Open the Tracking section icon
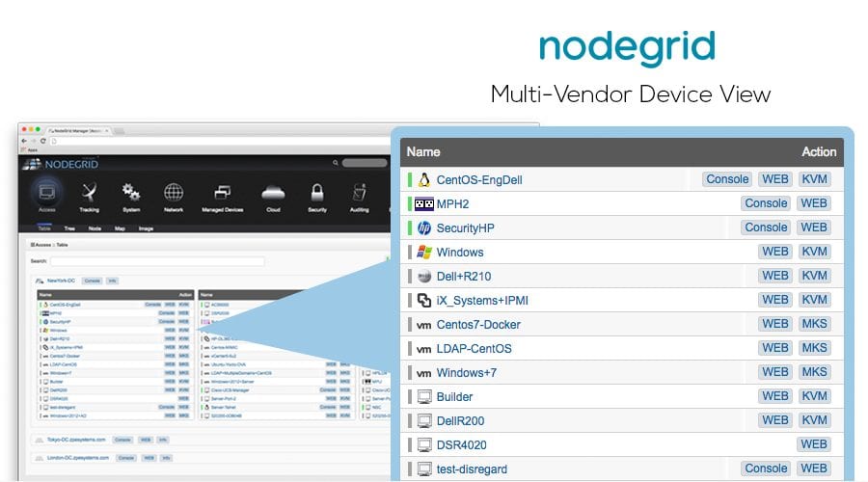Image resolution: width=868 pixels, height=482 pixels. coord(89,193)
